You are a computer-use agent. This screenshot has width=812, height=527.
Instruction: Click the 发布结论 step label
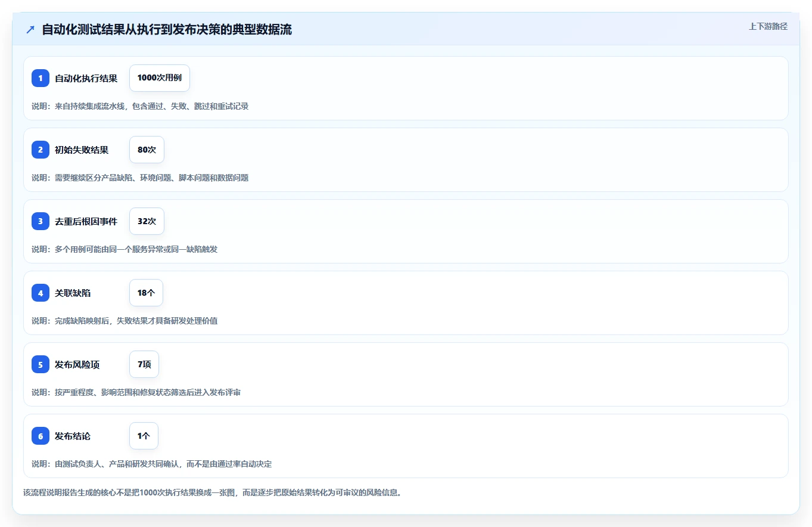(73, 436)
